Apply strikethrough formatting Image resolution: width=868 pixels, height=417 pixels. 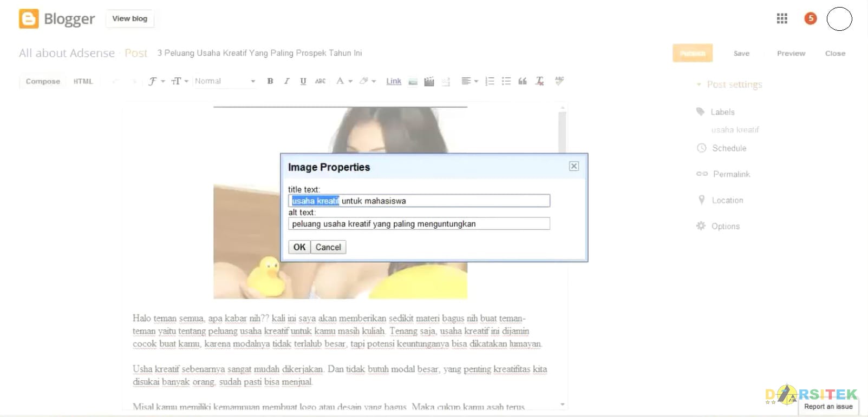tap(321, 81)
